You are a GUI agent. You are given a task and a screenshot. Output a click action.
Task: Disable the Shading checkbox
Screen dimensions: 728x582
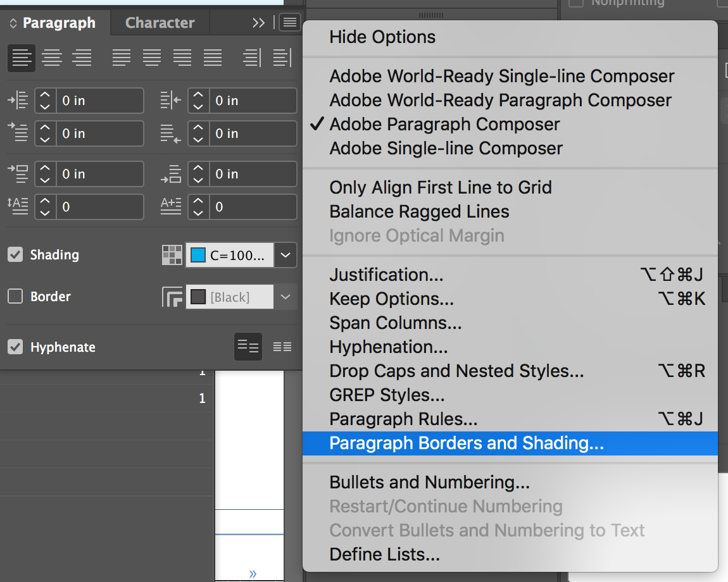tap(15, 255)
